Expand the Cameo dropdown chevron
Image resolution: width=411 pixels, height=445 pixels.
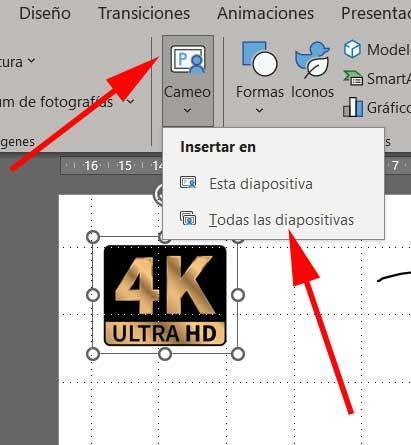pyautogui.click(x=187, y=110)
